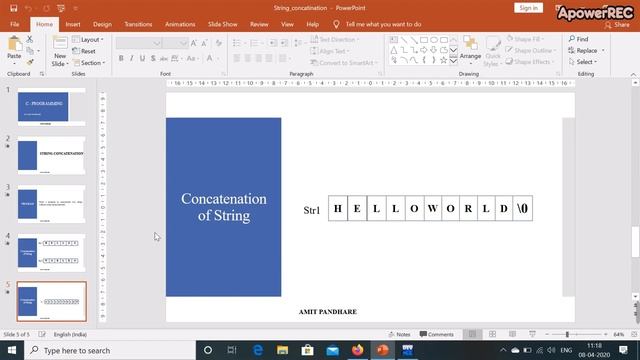Open the font name combo box

point(139,43)
